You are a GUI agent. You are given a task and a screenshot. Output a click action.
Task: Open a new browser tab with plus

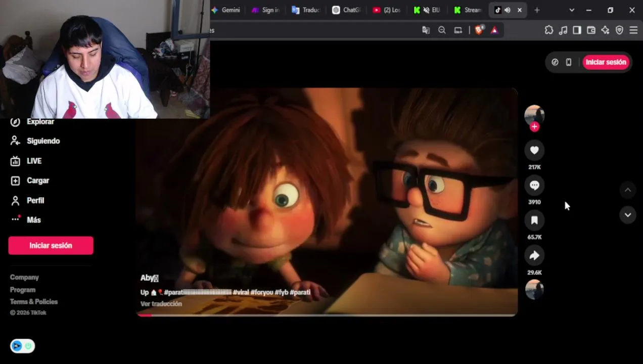(537, 10)
